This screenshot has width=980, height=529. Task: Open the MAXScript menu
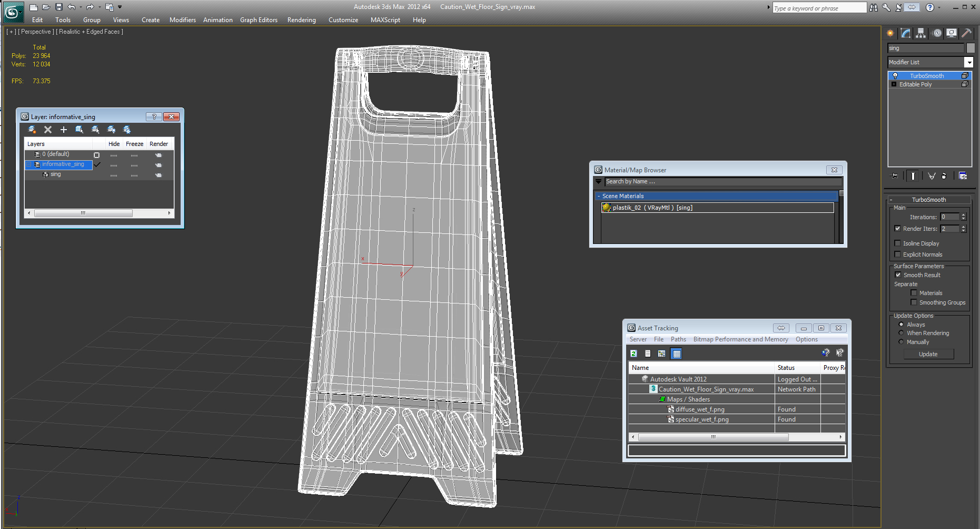[x=385, y=20]
